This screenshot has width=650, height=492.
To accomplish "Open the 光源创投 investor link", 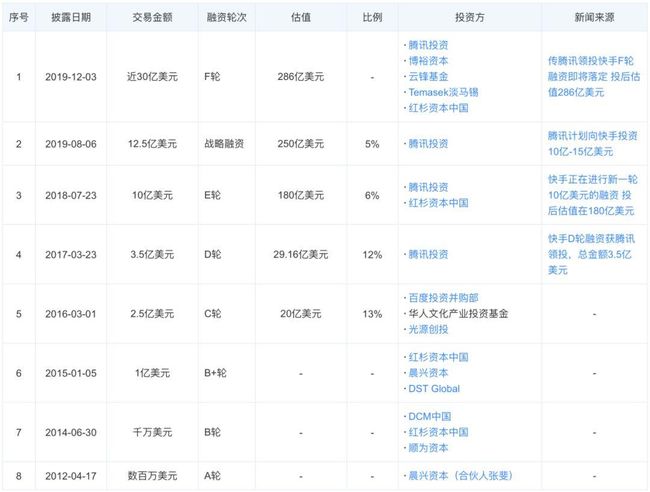I will tap(428, 330).
